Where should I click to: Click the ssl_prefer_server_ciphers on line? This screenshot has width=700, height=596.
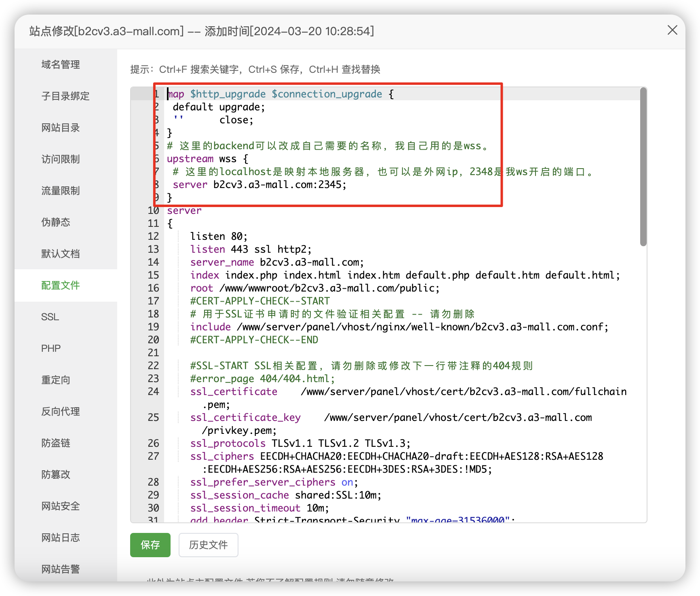tap(274, 482)
